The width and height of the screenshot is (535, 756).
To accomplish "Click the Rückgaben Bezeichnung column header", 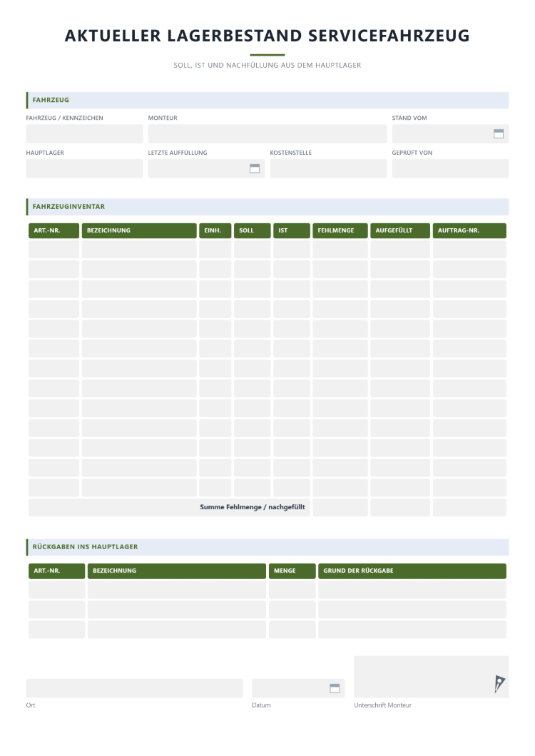I will pos(177,571).
